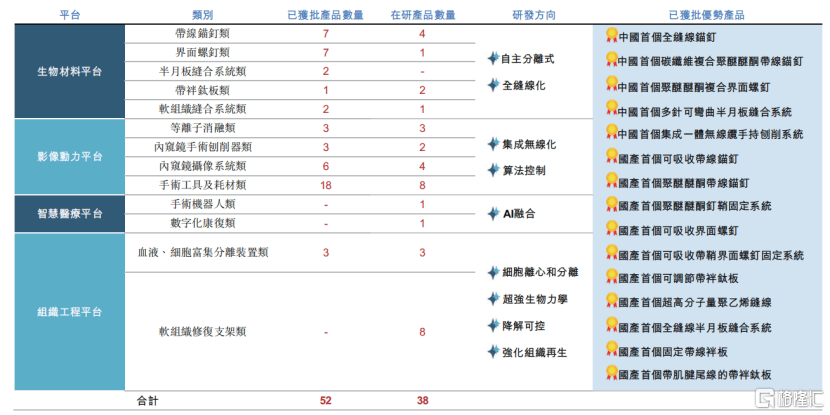Select the 智慧醫療平台 platform cell
Screen dimensions: 830x415
(x=69, y=214)
